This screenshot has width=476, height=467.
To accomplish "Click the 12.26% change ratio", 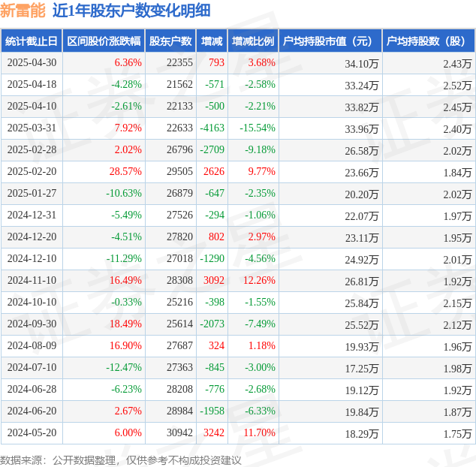I will tap(260, 281).
